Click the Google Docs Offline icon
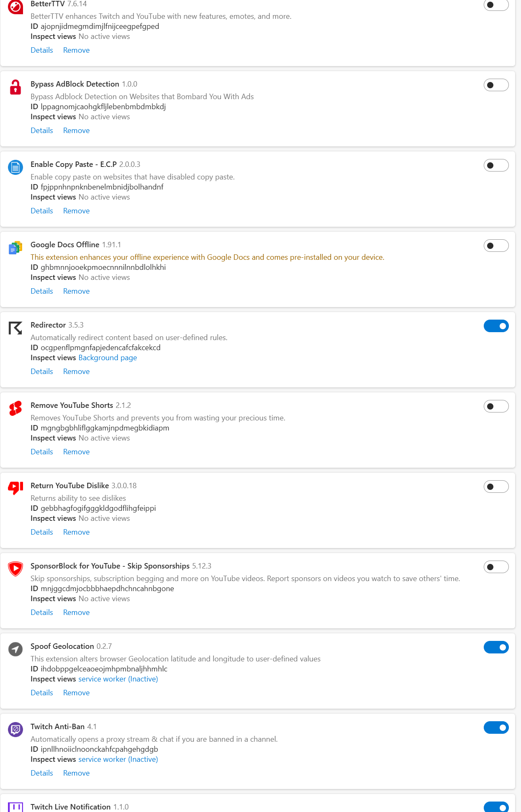Viewport: 521px width, 812px height. (15, 248)
